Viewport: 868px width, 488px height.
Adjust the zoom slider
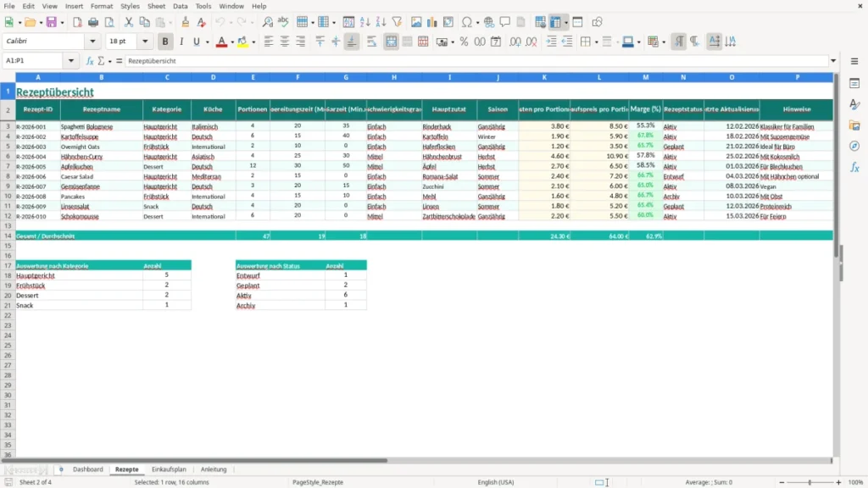810,482
